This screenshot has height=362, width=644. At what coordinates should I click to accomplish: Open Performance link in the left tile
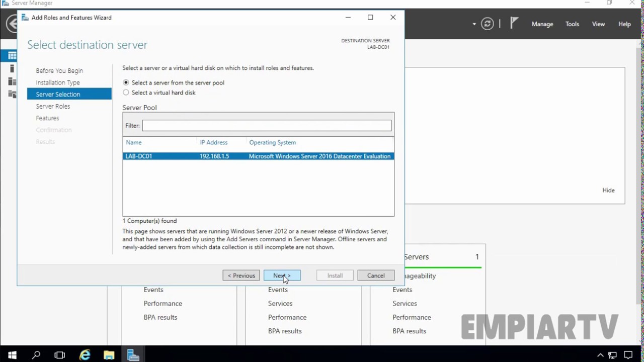163,304
